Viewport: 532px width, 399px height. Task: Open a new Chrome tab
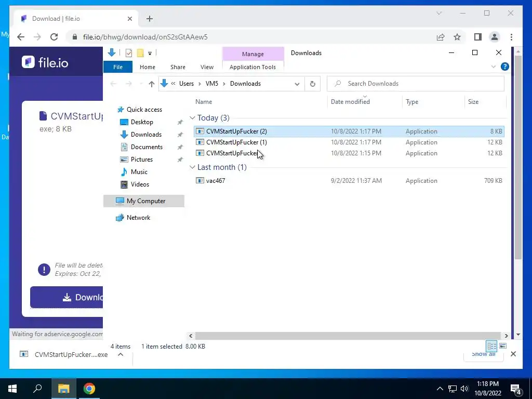coord(150,19)
